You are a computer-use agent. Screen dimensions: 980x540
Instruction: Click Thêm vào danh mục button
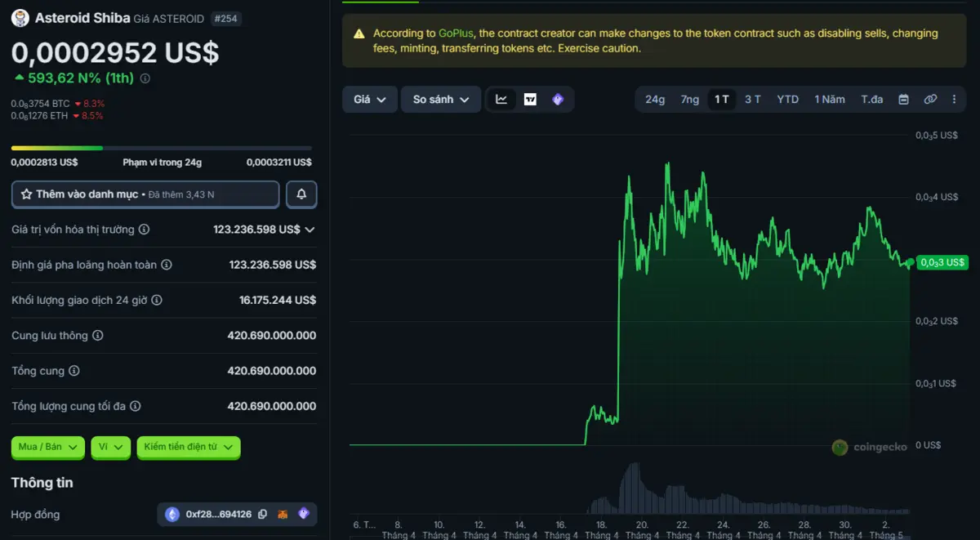(145, 194)
